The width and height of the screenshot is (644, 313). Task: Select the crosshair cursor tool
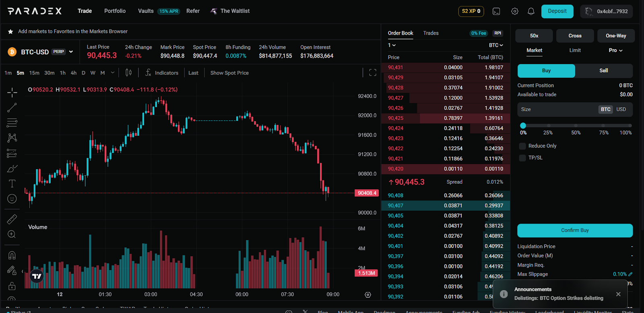click(12, 93)
